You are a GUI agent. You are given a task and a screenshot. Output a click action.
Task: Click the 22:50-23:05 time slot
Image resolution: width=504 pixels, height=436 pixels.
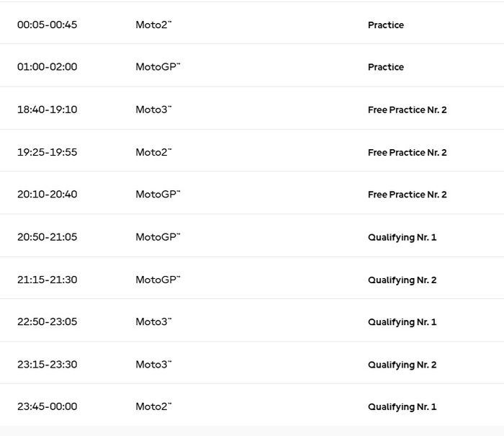[47, 322]
